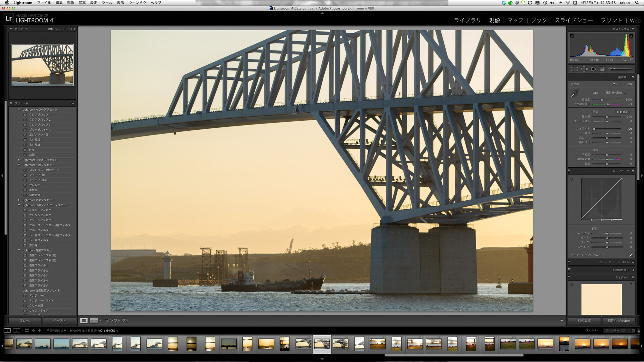The width and height of the screenshot is (644, 362).
Task: Enable the ソフト校正 soft proofing checkbox
Action: pos(107,320)
